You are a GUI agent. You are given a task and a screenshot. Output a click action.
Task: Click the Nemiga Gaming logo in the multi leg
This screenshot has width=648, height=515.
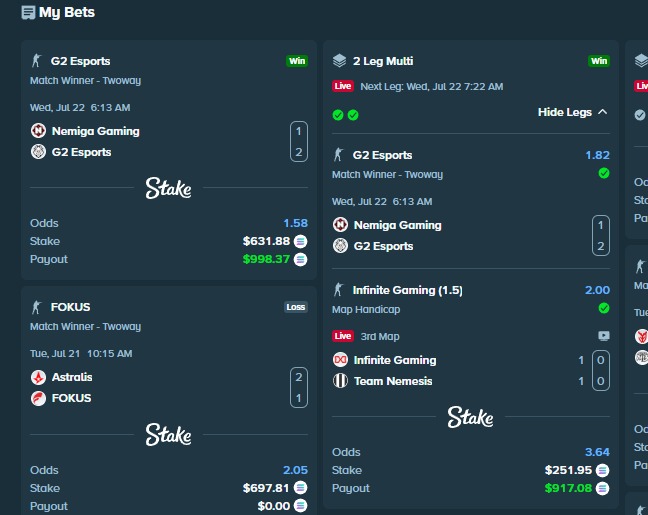[x=341, y=225]
